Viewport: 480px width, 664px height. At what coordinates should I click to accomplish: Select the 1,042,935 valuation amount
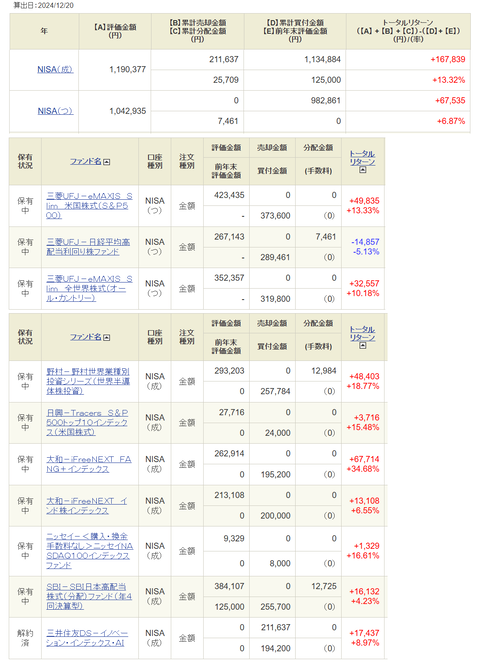[128, 111]
